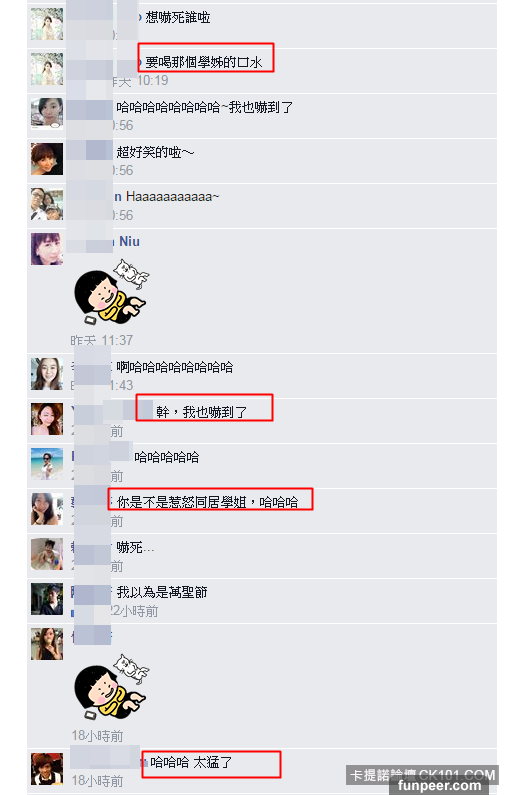Open avatar beside 要喝那個學姊的口水 comment

point(47,68)
